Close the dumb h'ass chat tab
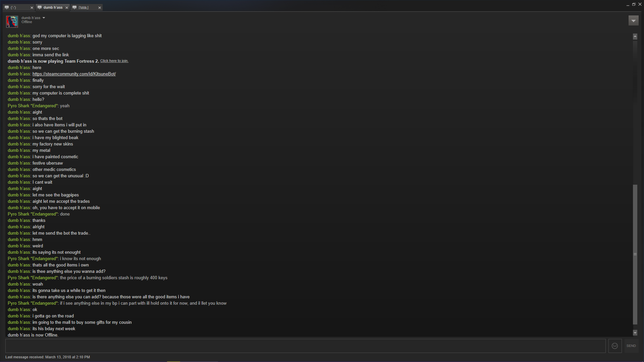 coord(66,7)
